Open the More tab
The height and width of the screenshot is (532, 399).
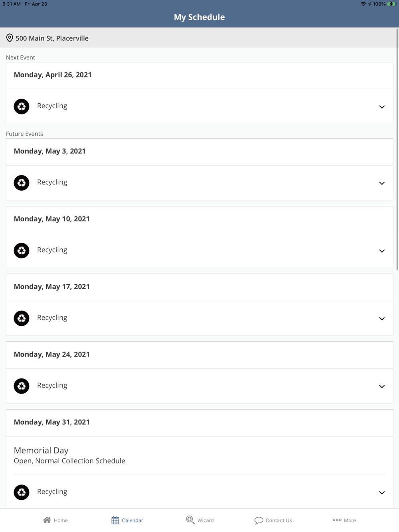pyautogui.click(x=344, y=520)
